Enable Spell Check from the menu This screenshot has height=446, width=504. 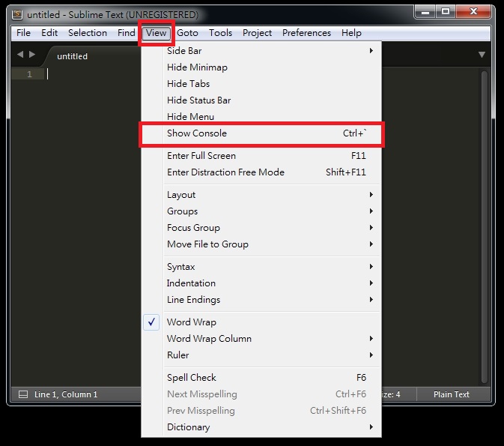pyautogui.click(x=191, y=378)
